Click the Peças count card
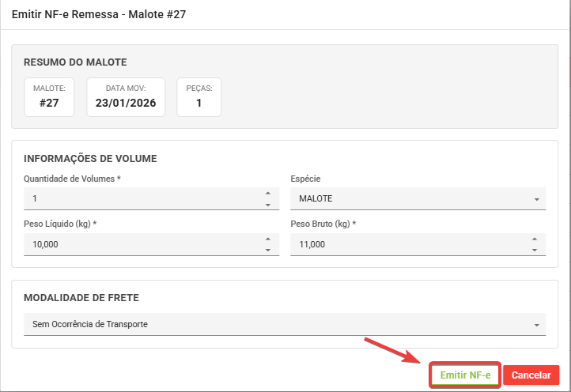Image resolution: width=571 pixels, height=392 pixels. (x=199, y=97)
